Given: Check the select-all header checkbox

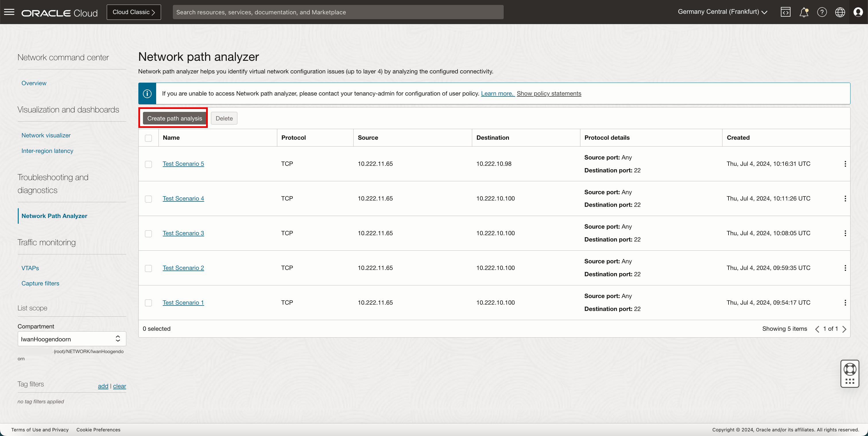Looking at the screenshot, I should (x=148, y=138).
